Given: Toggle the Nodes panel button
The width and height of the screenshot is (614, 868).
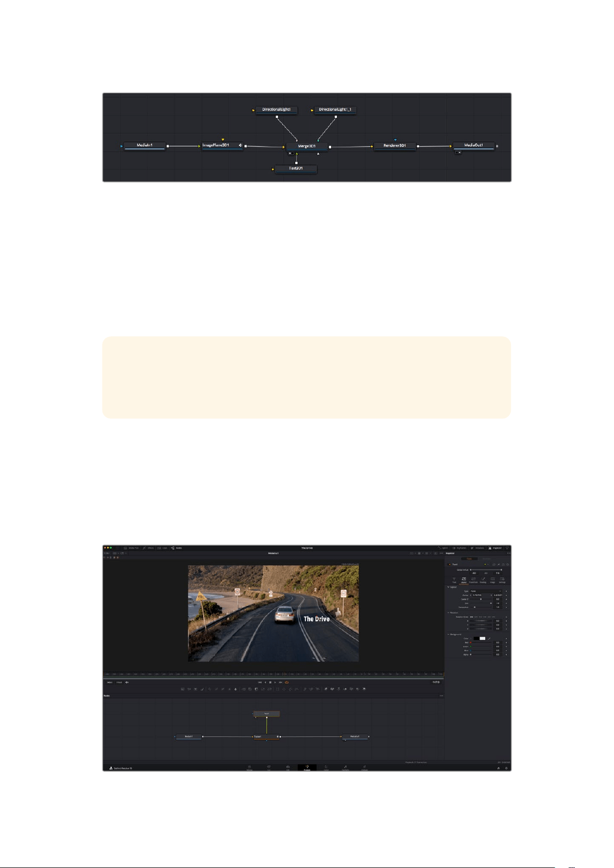Looking at the screenshot, I should pyautogui.click(x=177, y=548).
